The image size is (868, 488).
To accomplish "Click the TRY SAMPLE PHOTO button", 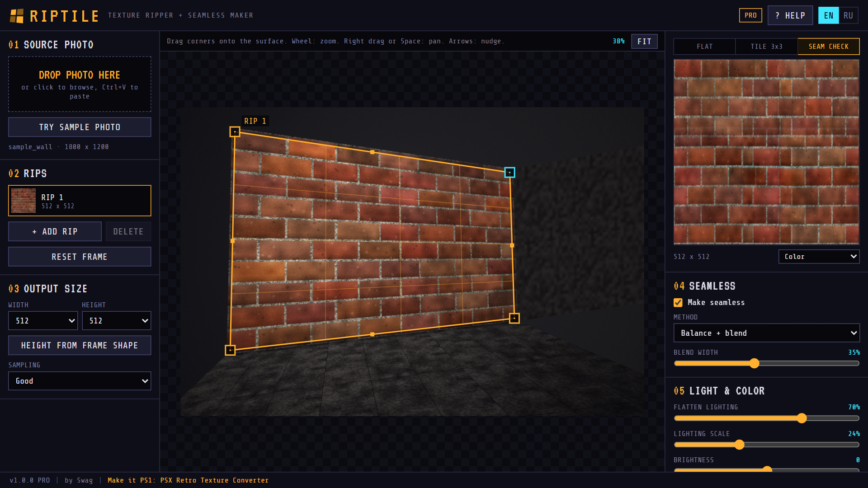I will click(80, 127).
